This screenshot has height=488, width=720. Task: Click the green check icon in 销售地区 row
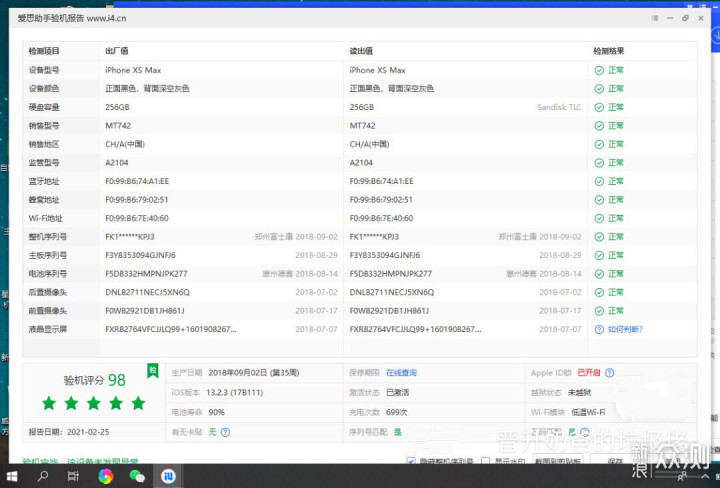click(599, 144)
